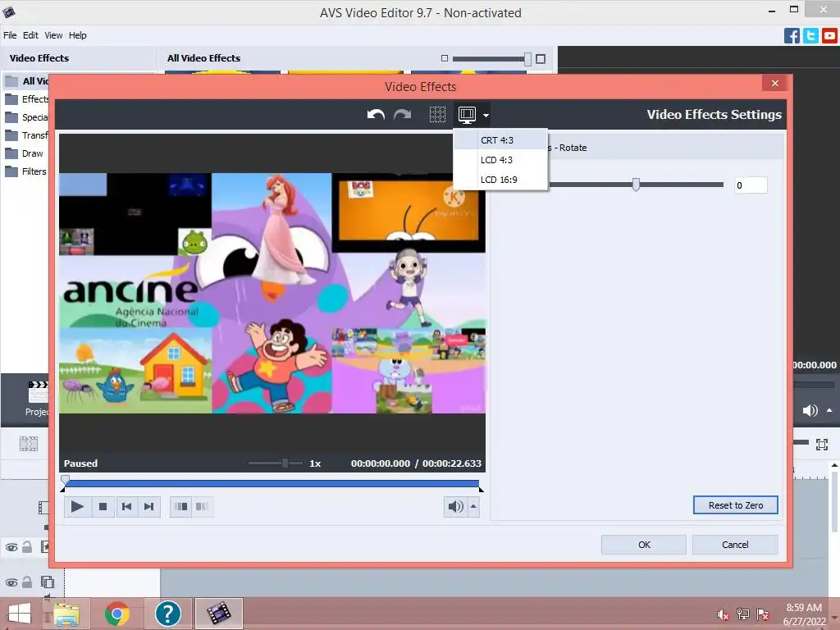Click the muted volume tray icon
840x630 pixels.
click(723, 614)
